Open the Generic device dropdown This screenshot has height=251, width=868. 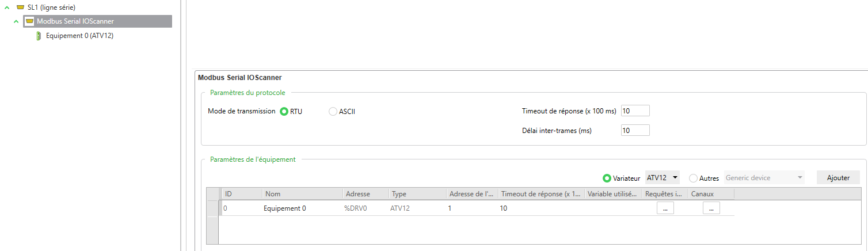(764, 178)
